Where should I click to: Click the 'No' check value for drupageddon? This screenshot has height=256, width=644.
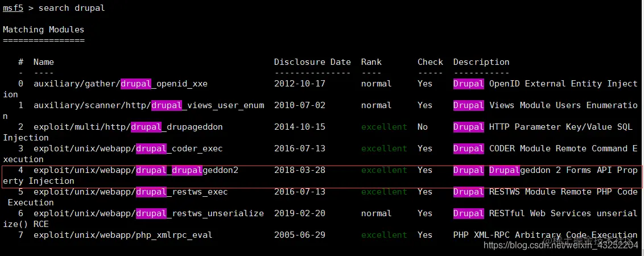point(423,127)
